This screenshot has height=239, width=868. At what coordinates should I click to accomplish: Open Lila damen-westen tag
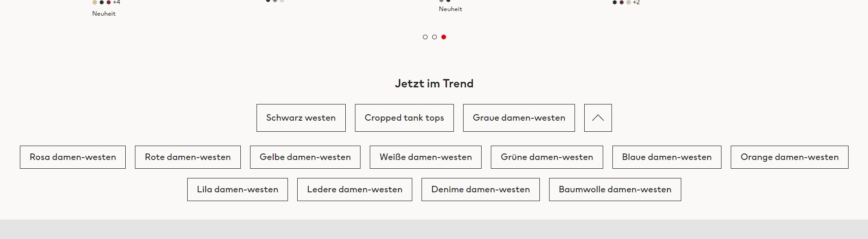(238, 190)
